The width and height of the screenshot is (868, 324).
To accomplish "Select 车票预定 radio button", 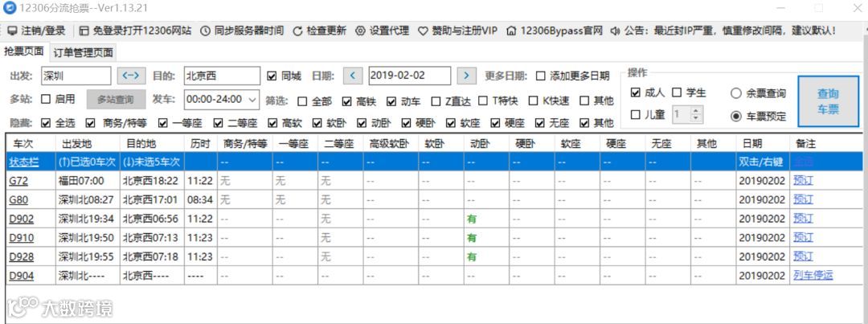I will pyautogui.click(x=735, y=116).
